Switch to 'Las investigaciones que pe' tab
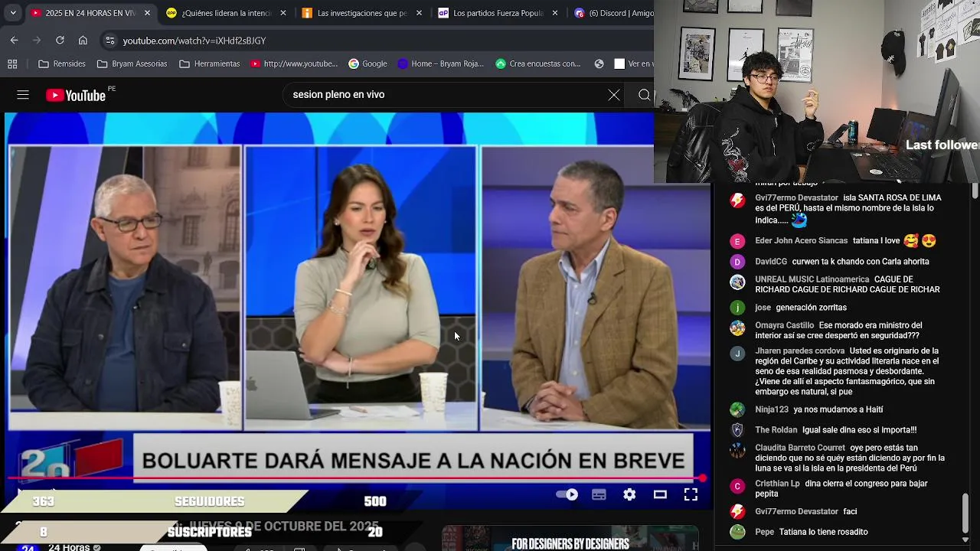 tap(362, 13)
